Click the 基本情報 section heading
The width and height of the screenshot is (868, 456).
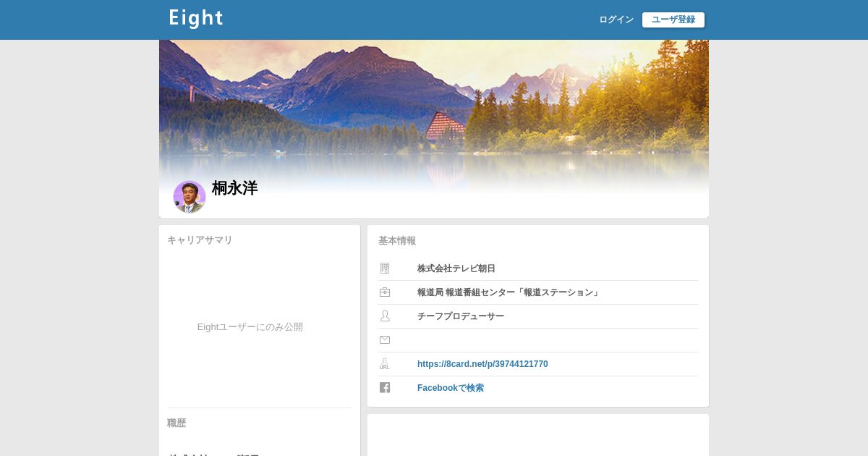pos(397,241)
